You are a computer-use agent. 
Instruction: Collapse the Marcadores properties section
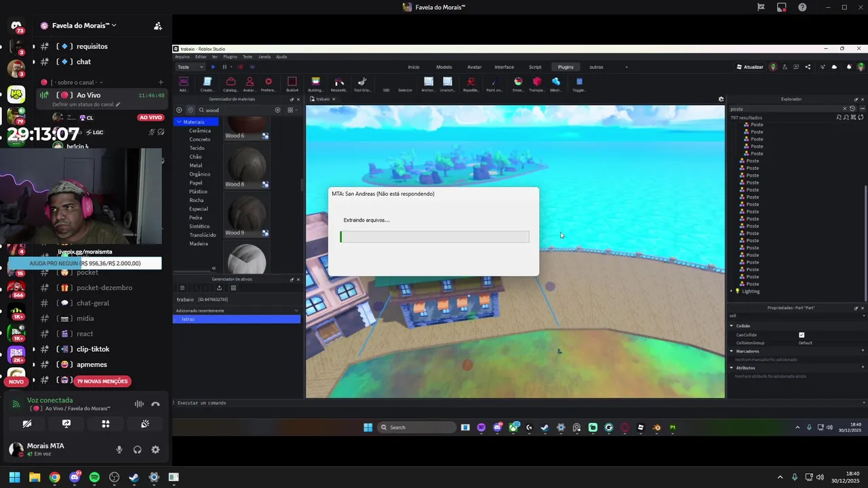732,351
